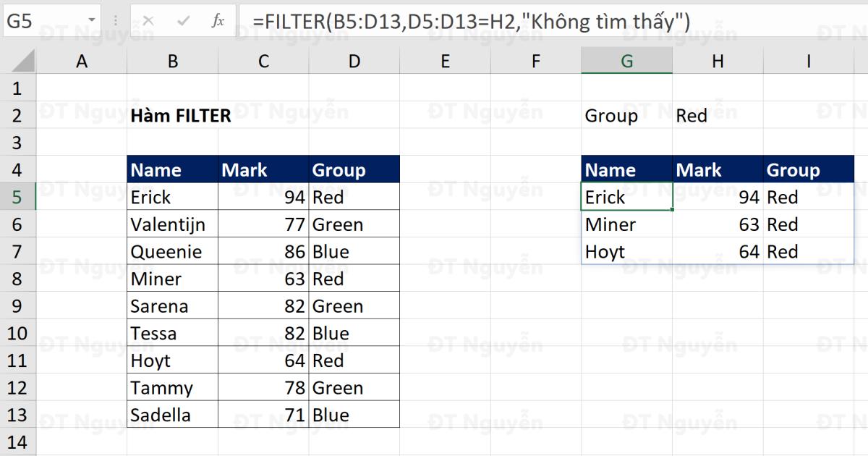Screen dimensions: 868x456
Task: Select the Mark header of the right table
Action: (716, 169)
